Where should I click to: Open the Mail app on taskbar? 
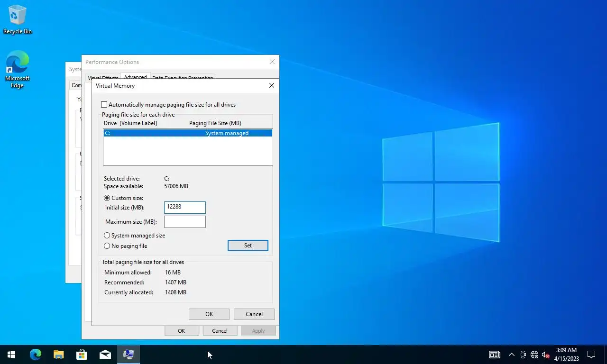pyautogui.click(x=105, y=355)
